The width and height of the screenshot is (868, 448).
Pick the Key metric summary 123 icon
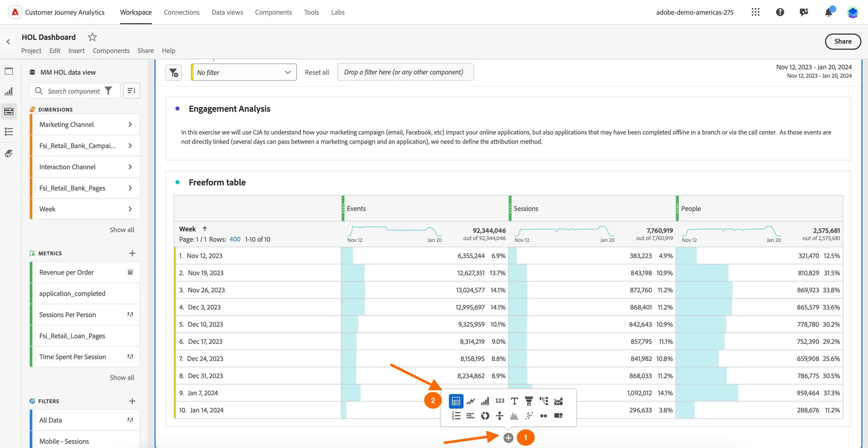pyautogui.click(x=500, y=401)
